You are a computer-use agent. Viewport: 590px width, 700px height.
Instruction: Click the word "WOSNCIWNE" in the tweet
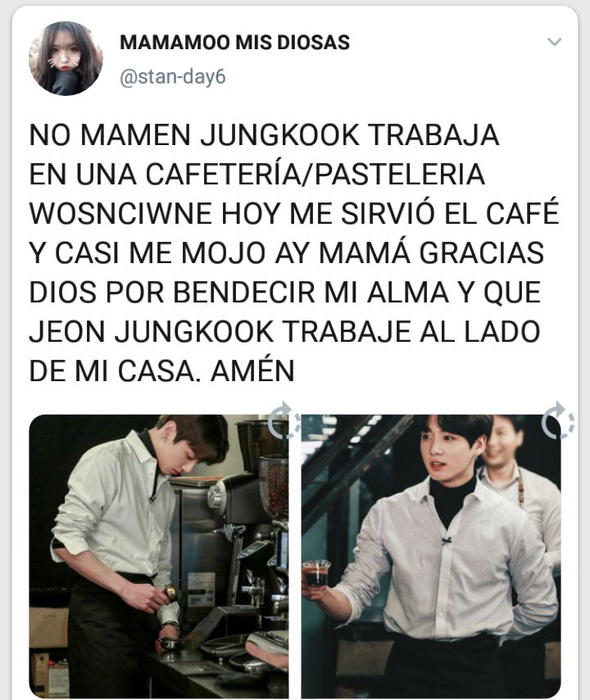[120, 213]
